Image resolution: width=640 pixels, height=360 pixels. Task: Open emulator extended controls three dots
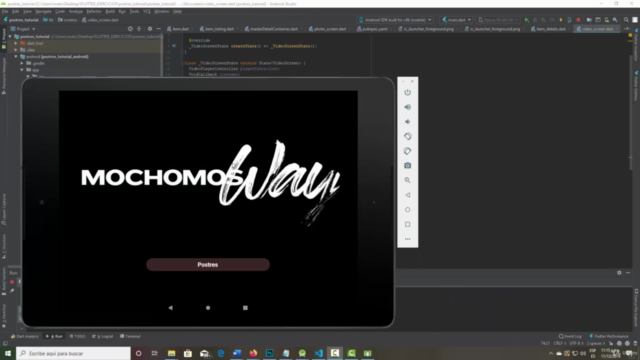[x=407, y=239]
